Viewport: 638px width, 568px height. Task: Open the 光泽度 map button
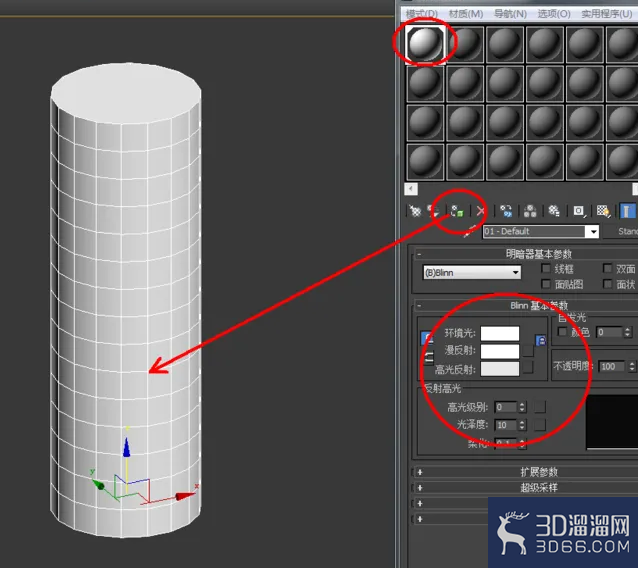point(540,425)
